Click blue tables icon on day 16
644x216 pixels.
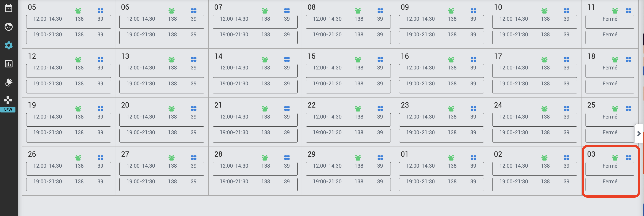click(x=473, y=60)
